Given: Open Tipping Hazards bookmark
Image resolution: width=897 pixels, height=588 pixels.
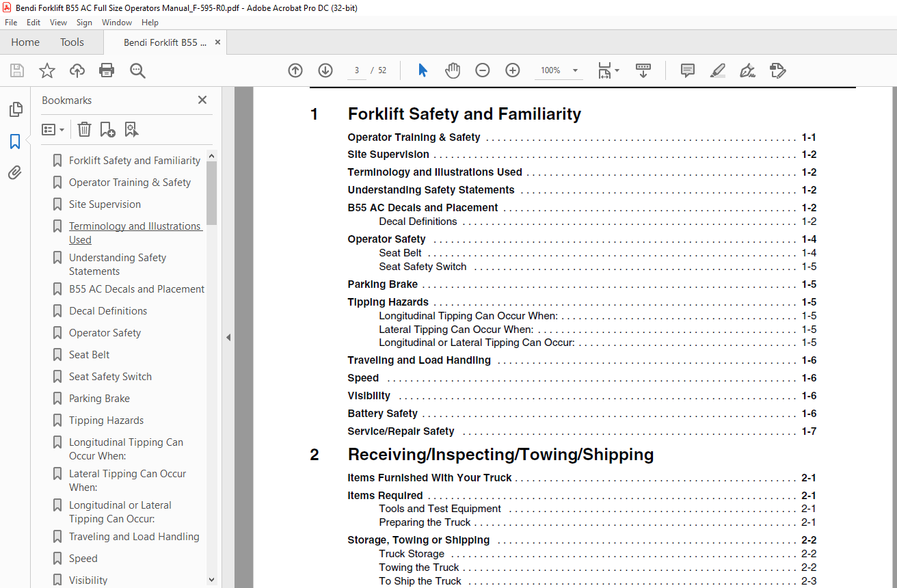Looking at the screenshot, I should coord(106,420).
